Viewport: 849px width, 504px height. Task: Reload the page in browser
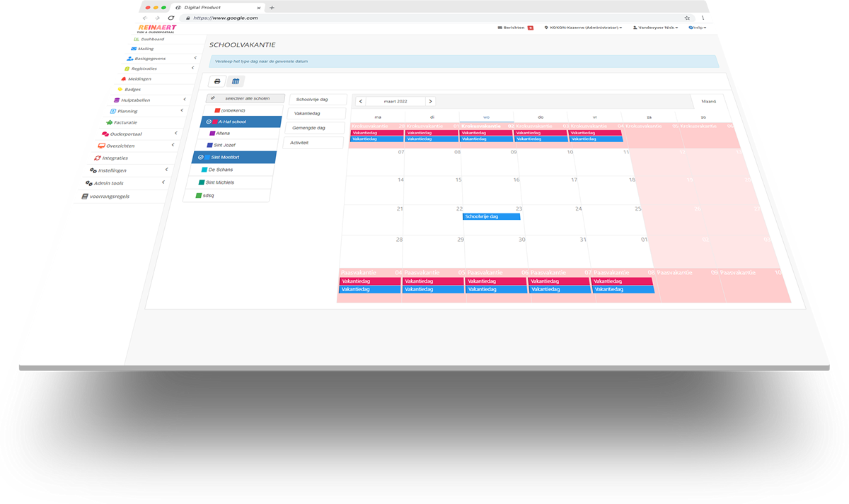[x=171, y=18]
